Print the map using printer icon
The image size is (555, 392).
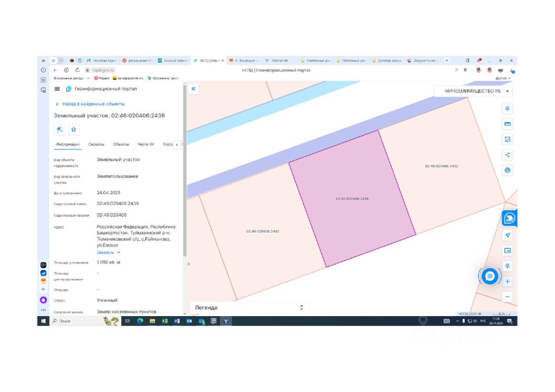click(508, 170)
